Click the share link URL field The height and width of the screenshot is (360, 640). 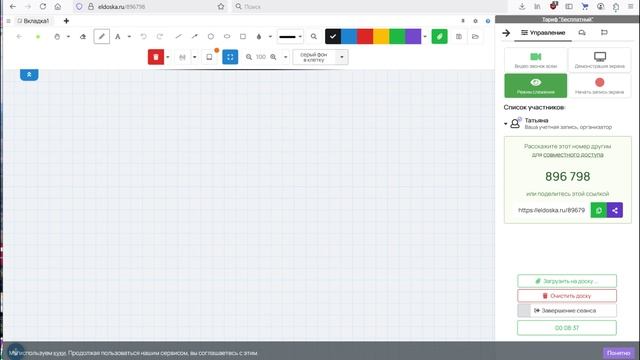click(551, 210)
